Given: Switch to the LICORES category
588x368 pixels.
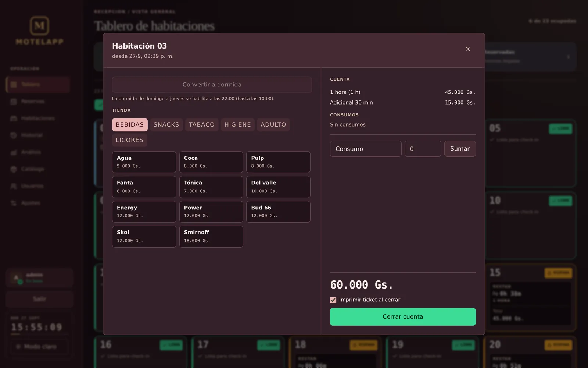Looking at the screenshot, I should pos(130,140).
